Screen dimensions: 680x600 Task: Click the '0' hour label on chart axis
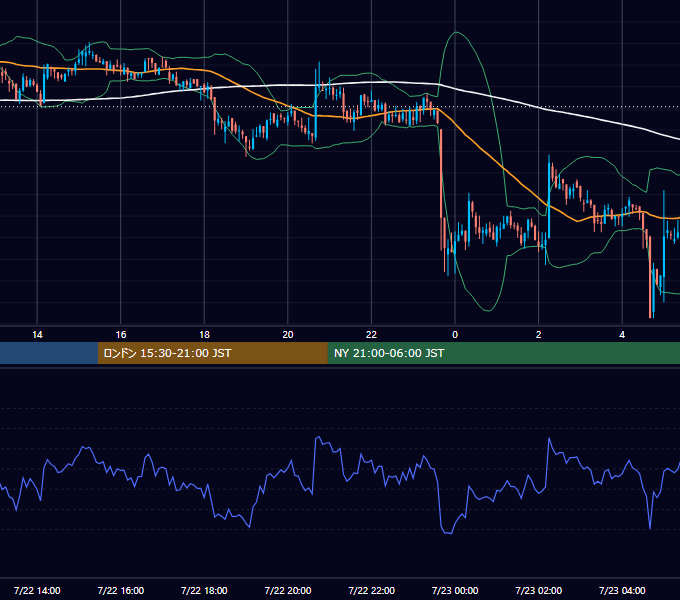pos(455,335)
